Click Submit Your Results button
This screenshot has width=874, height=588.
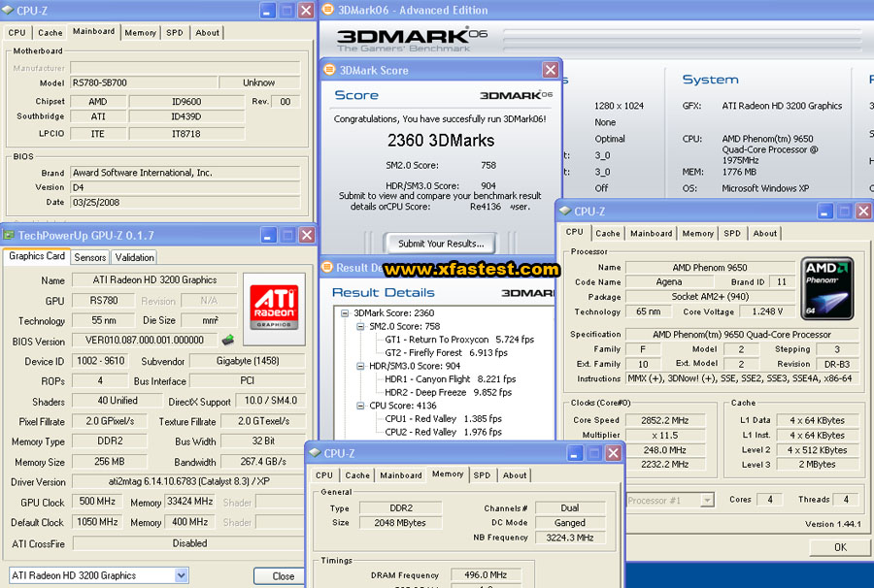coord(440,244)
